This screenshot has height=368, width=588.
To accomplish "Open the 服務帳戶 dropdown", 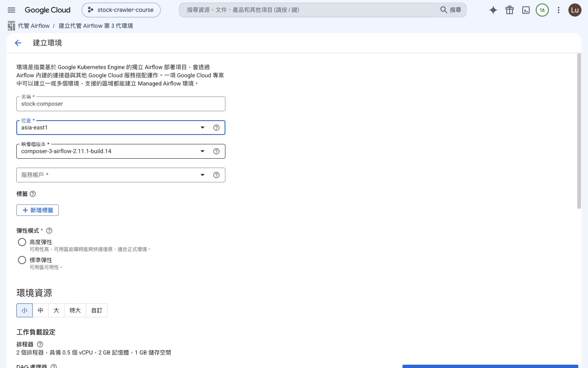I will (x=121, y=175).
